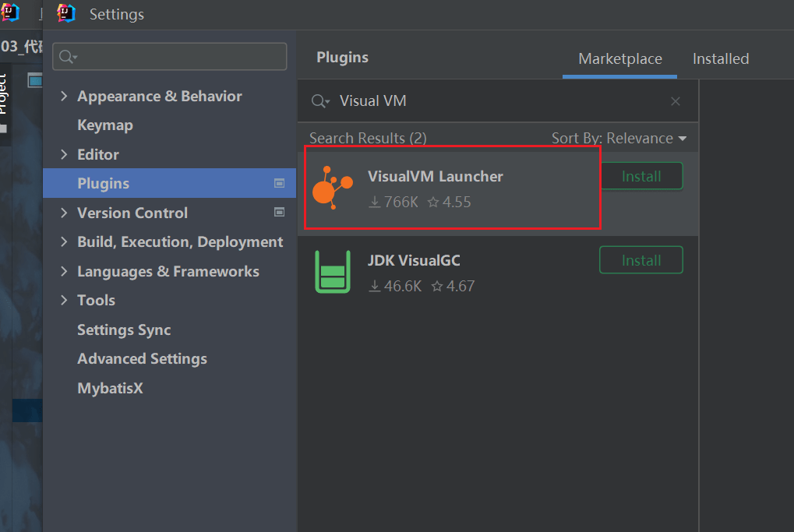This screenshot has height=532, width=794.
Task: Switch to the Marketplace tab
Action: tap(620, 59)
